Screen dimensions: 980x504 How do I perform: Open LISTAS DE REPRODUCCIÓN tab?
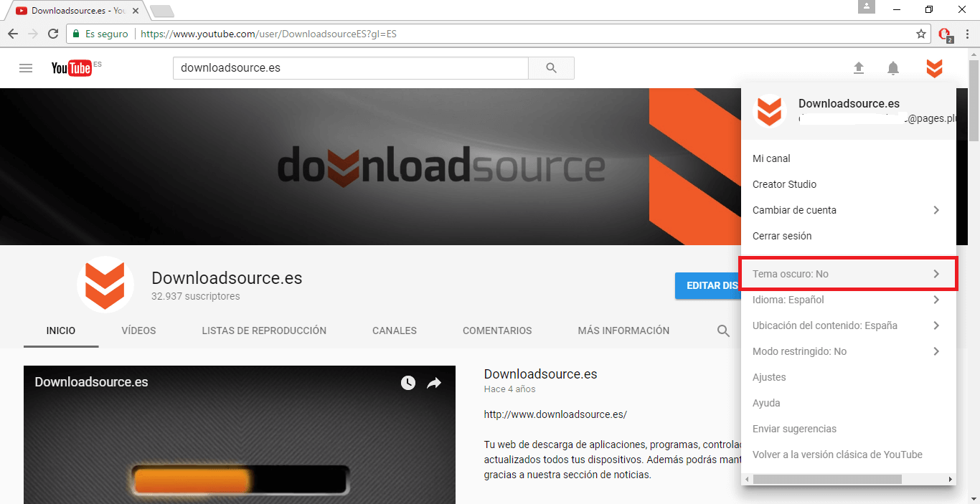click(264, 331)
